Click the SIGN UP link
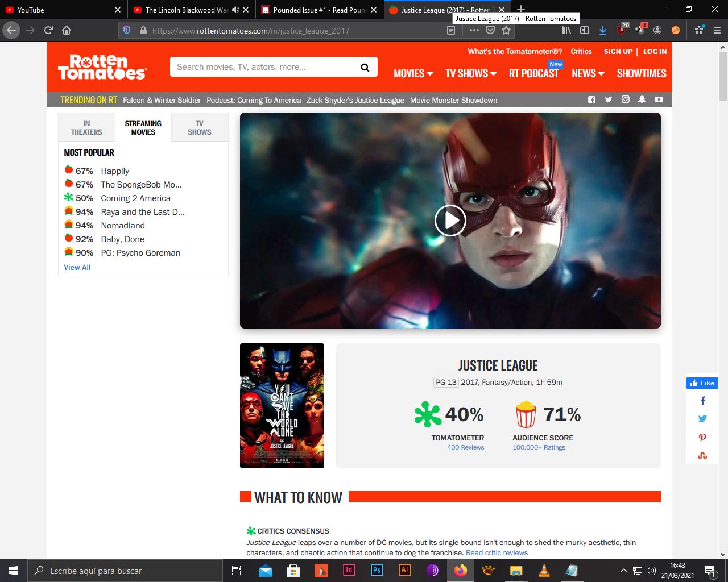The image size is (728, 582). [618, 51]
